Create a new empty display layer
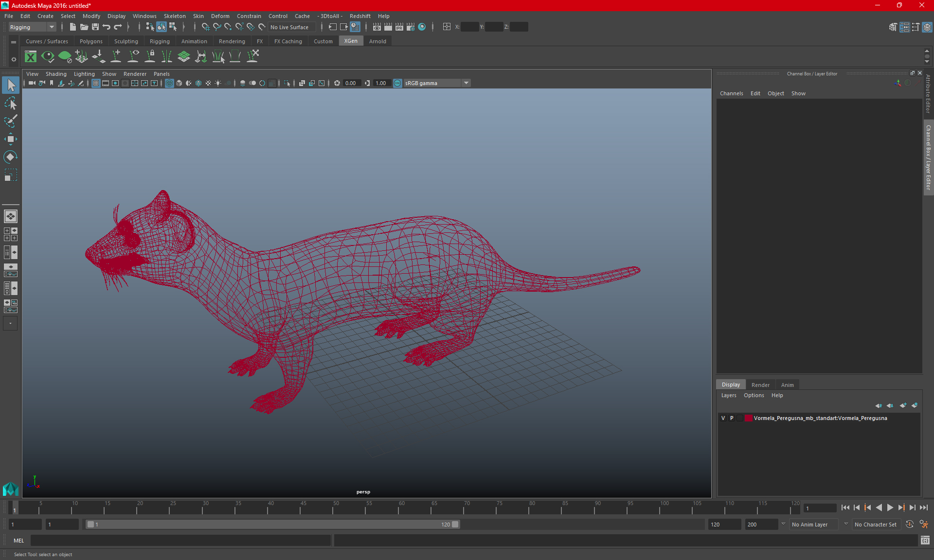Image resolution: width=934 pixels, height=560 pixels. tap(903, 405)
